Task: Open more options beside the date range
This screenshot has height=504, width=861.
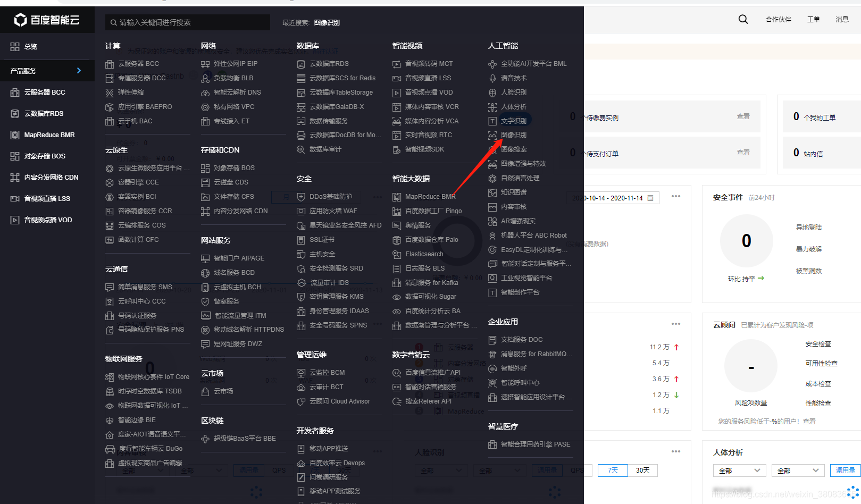Action: point(676,196)
